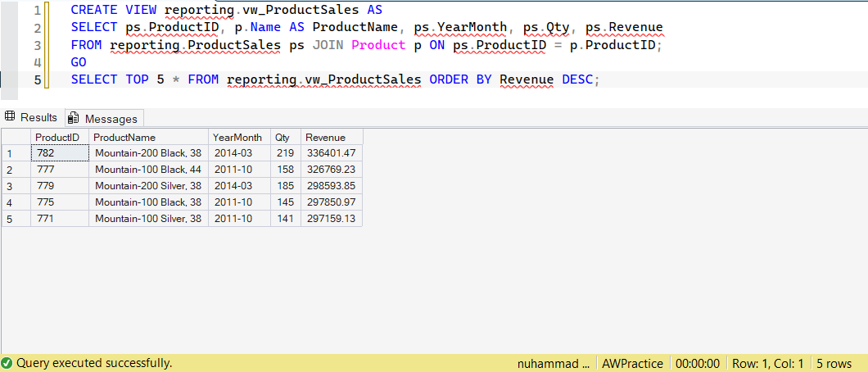Click the status bar message Query executed successfully

[x=94, y=363]
